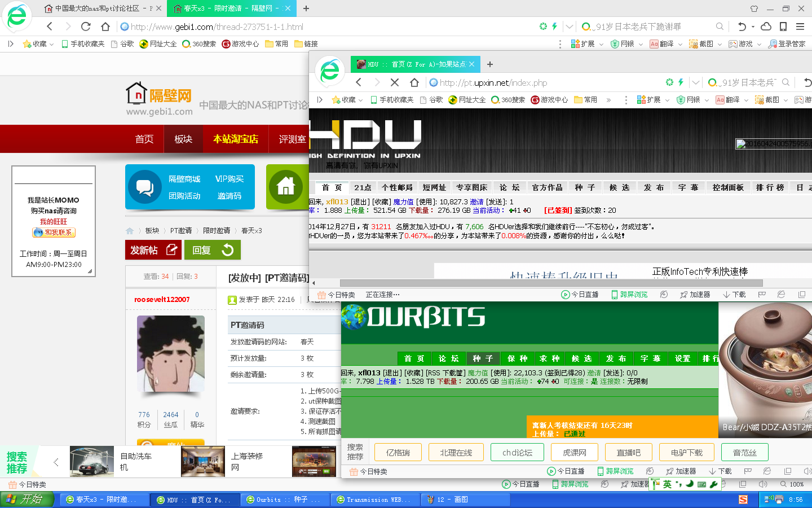Toggle mute speaker icon in gebi1 status bar
The image size is (812, 508).
tap(763, 484)
